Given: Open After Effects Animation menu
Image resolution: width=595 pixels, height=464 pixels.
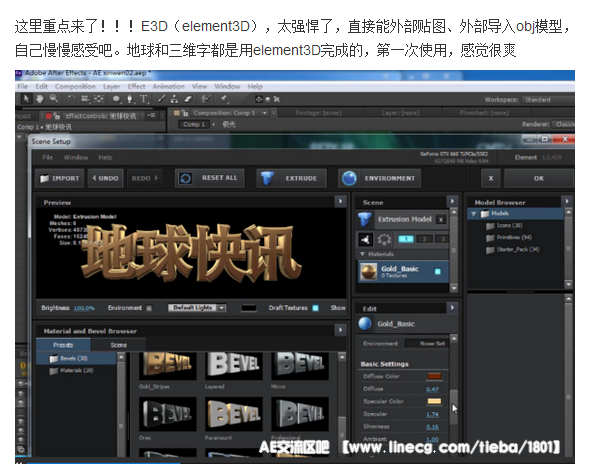Looking at the screenshot, I should coord(168,87).
